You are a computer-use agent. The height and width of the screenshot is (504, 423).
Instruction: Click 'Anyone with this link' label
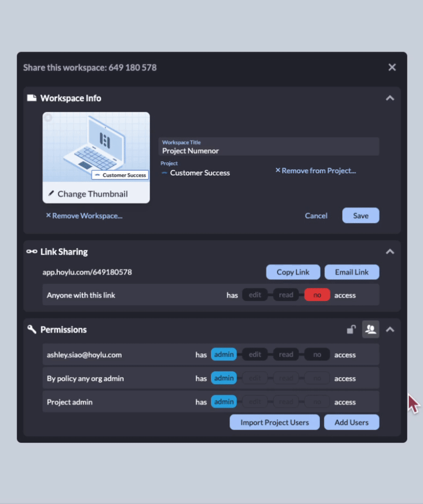81,295
